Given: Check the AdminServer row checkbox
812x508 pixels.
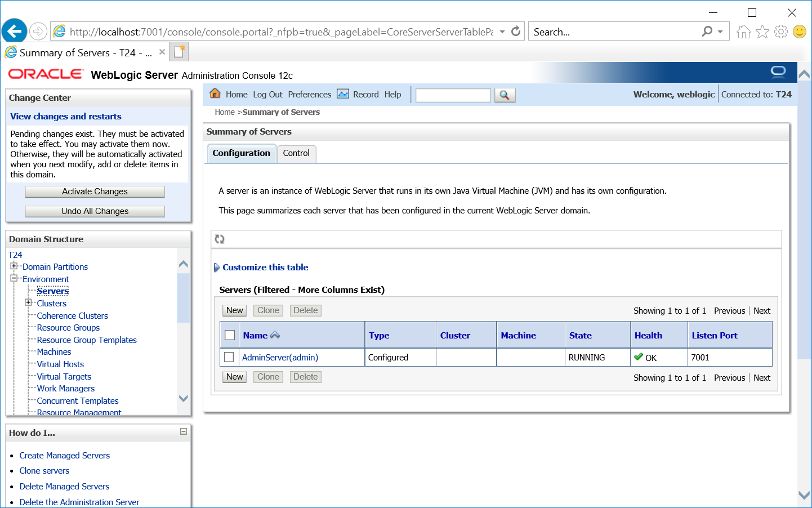Looking at the screenshot, I should (229, 358).
